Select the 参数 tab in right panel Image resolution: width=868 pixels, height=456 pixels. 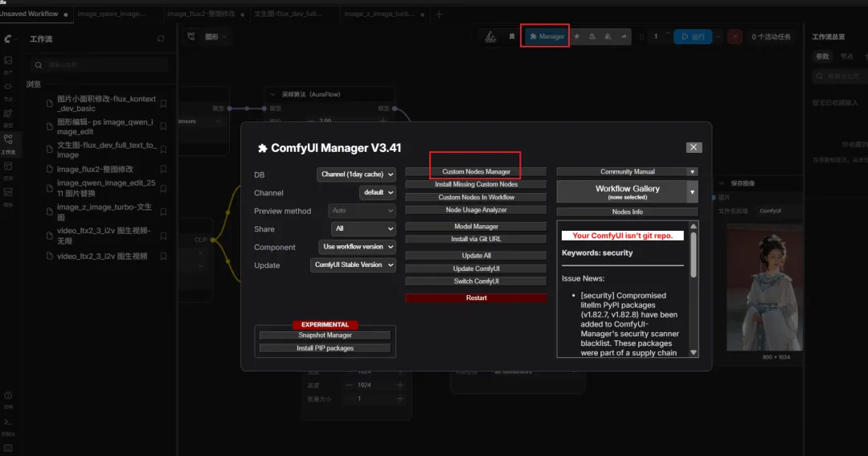pyautogui.click(x=823, y=56)
